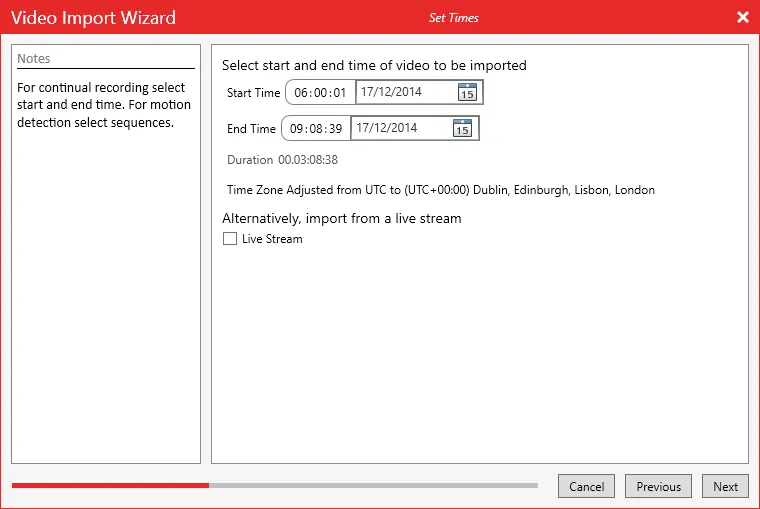
Task: Click the Duration value 00.03:08:38
Action: pyautogui.click(x=308, y=160)
